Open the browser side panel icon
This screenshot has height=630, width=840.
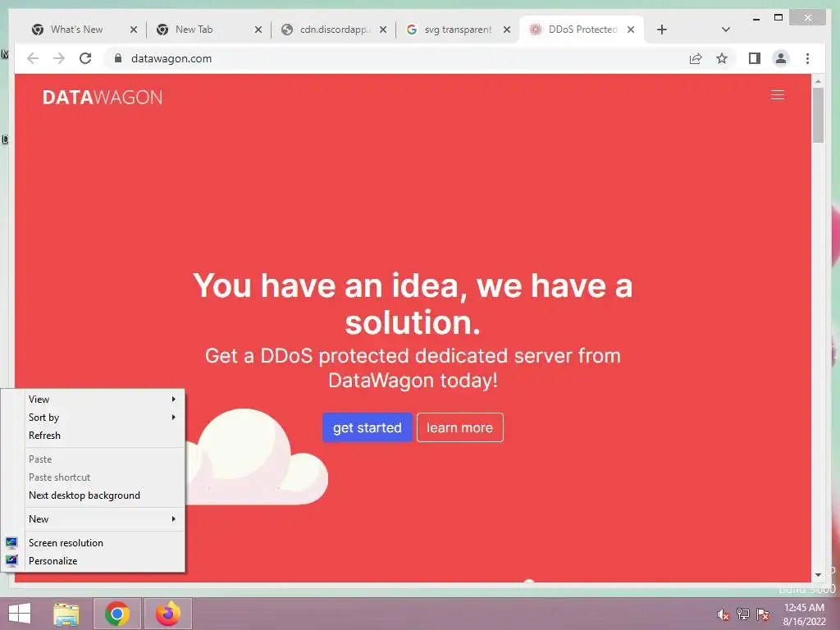tap(755, 58)
